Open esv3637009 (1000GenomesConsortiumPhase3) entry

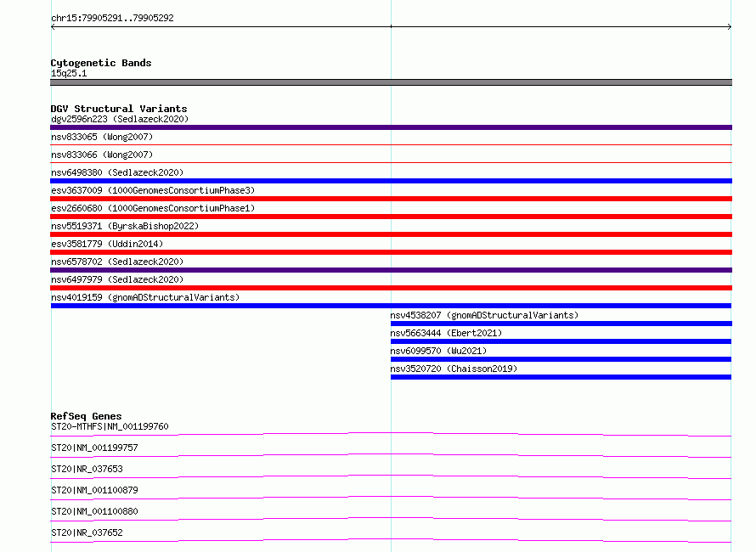pos(153,190)
